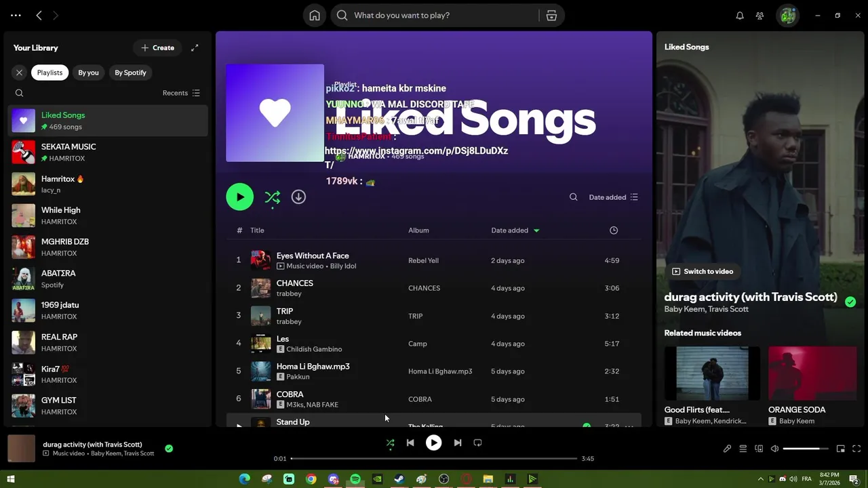Sort by the Date added column header
The width and height of the screenshot is (868, 488).
[x=515, y=230]
